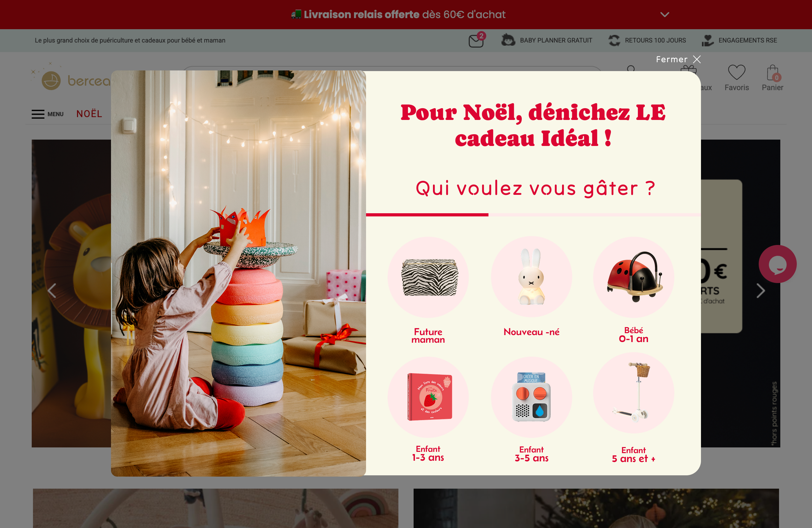Choose the Nouveau-né bunny lamp icon

(531, 277)
